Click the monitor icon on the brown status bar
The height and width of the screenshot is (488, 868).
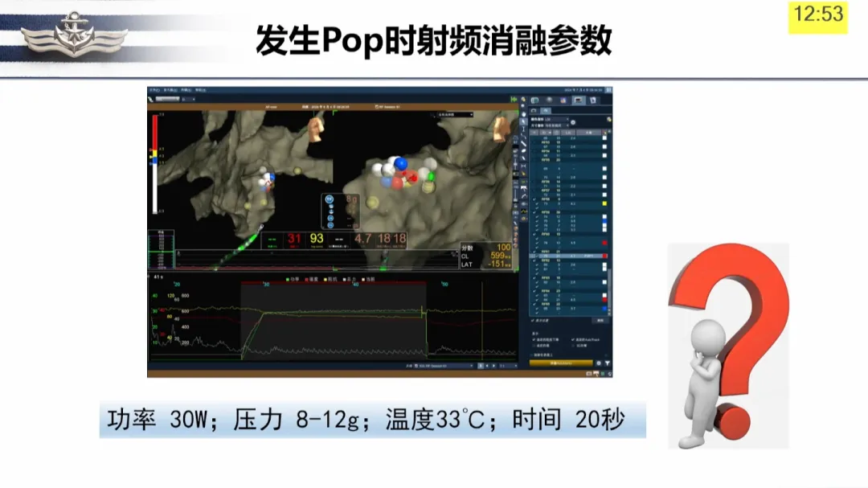tap(589, 374)
